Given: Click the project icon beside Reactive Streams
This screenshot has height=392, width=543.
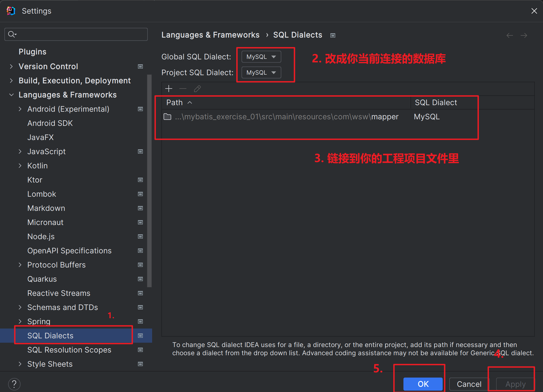Looking at the screenshot, I should coord(140,293).
